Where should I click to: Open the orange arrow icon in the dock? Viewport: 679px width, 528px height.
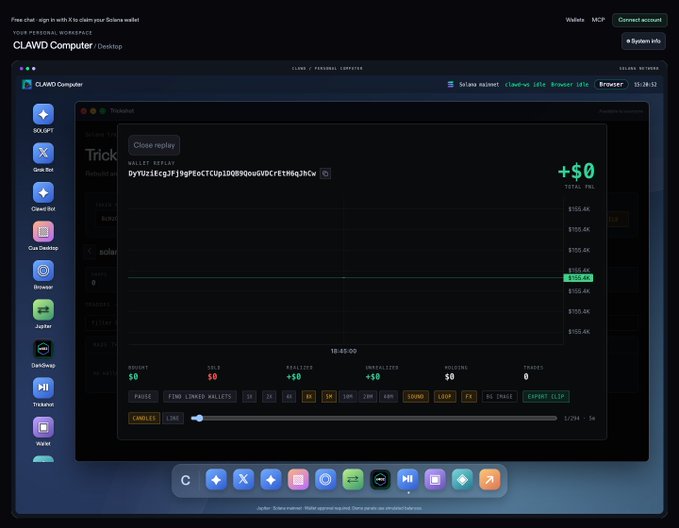pos(490,479)
